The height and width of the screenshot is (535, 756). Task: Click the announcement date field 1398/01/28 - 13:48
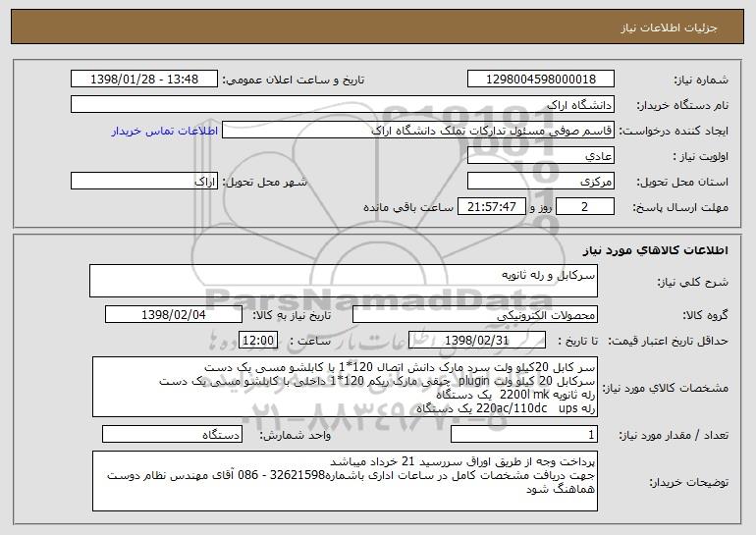click(x=144, y=80)
